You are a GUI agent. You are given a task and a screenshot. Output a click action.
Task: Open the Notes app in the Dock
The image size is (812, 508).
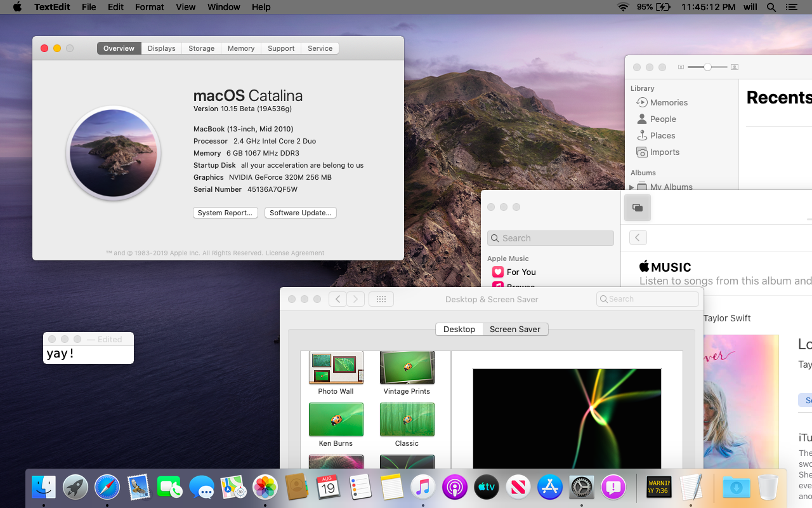tap(391, 487)
